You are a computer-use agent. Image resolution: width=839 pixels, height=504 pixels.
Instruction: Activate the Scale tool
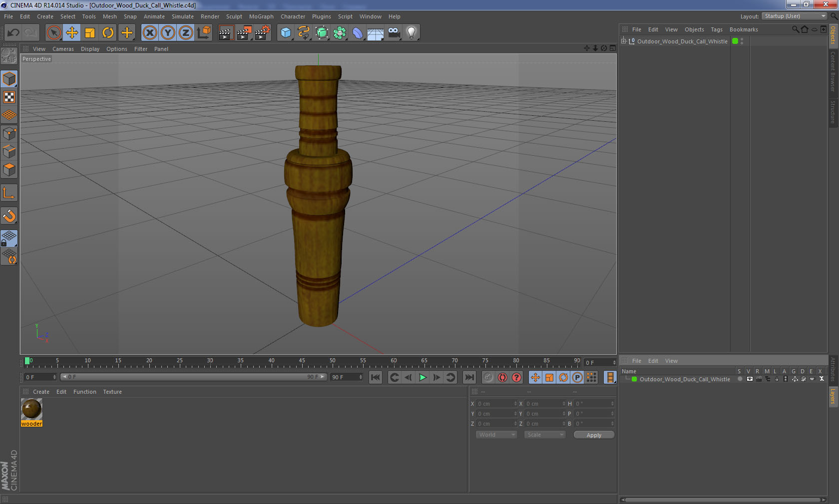point(90,33)
